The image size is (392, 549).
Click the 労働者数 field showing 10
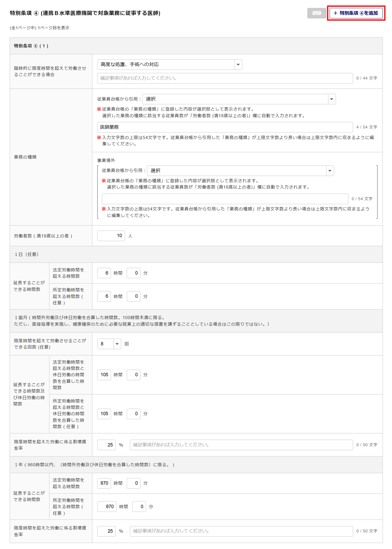111,236
